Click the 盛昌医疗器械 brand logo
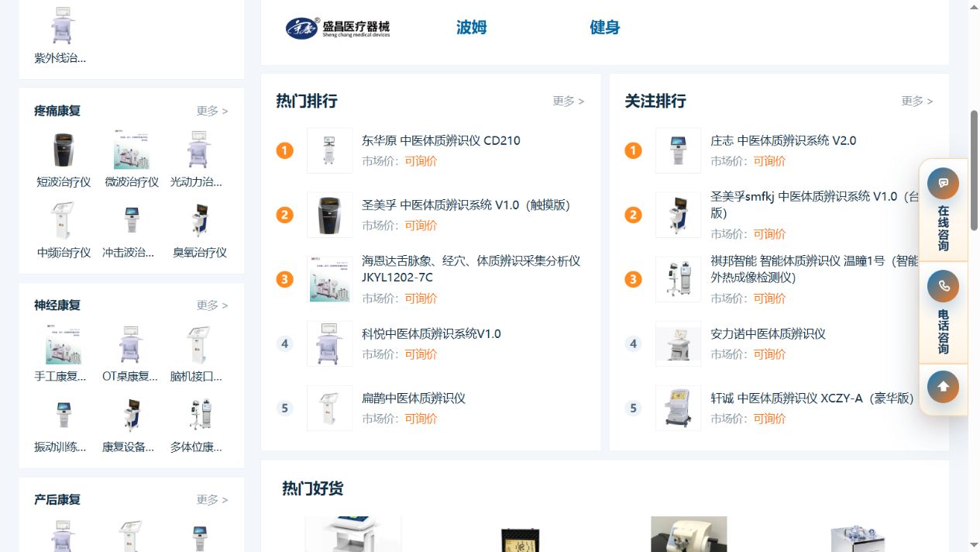Image resolution: width=980 pixels, height=552 pixels. pyautogui.click(x=338, y=28)
